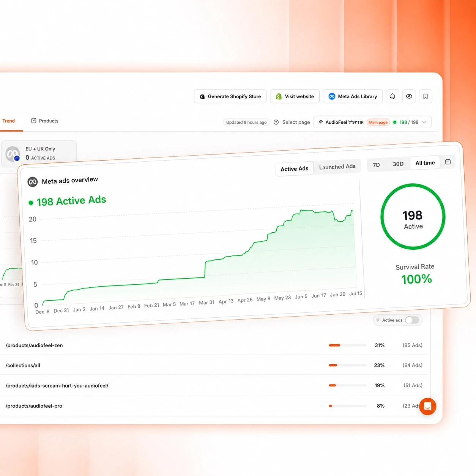Viewport: 476px width, 476px height.
Task: Click the Select page help icon
Action: pos(276,122)
